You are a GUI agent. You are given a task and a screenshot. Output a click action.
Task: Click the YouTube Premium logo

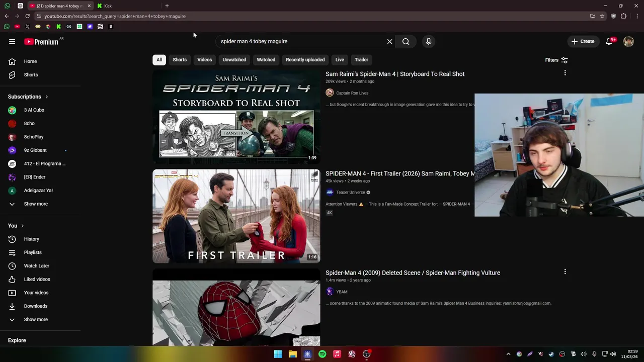(x=41, y=42)
